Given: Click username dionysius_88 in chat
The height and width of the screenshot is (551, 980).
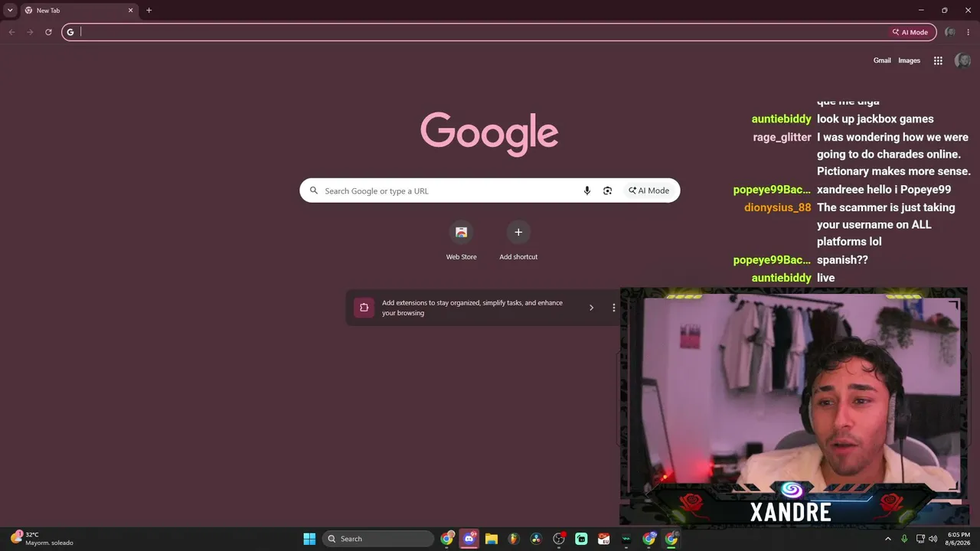Looking at the screenshot, I should pos(777,207).
